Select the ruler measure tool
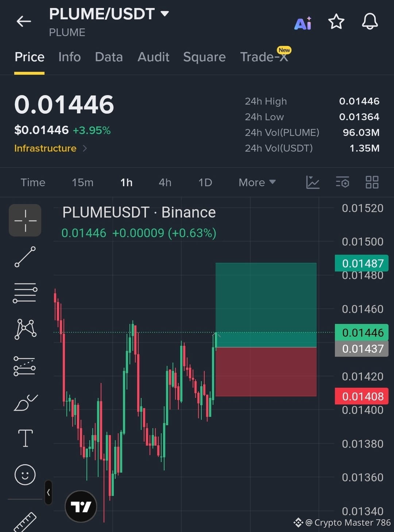The height and width of the screenshot is (532, 394). pyautogui.click(x=25, y=522)
